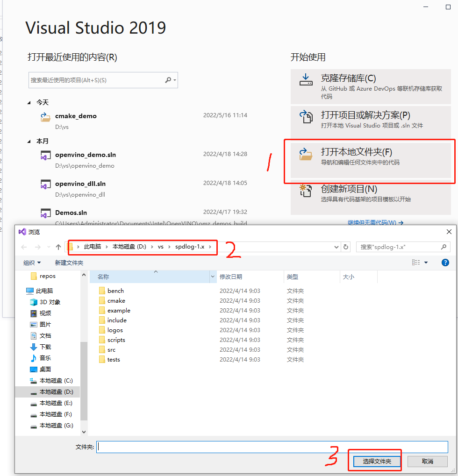
Task: Click the Open local folder icon
Action: 306,154
